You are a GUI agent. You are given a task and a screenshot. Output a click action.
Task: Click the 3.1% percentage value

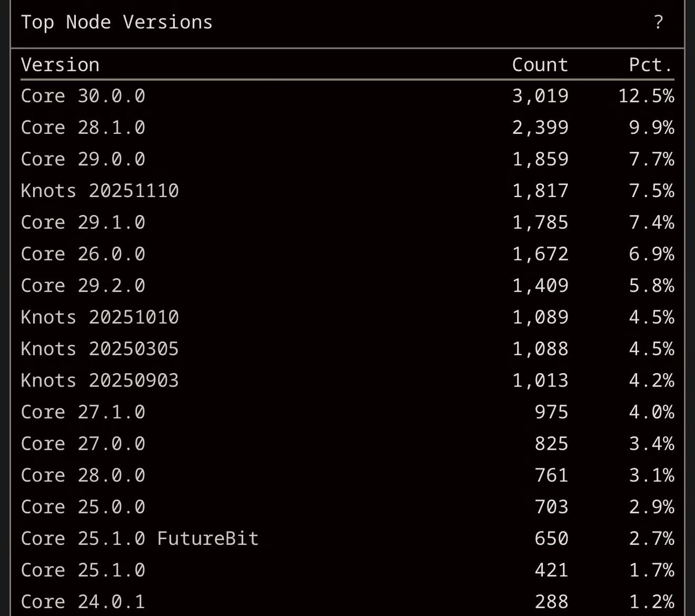pos(652,475)
